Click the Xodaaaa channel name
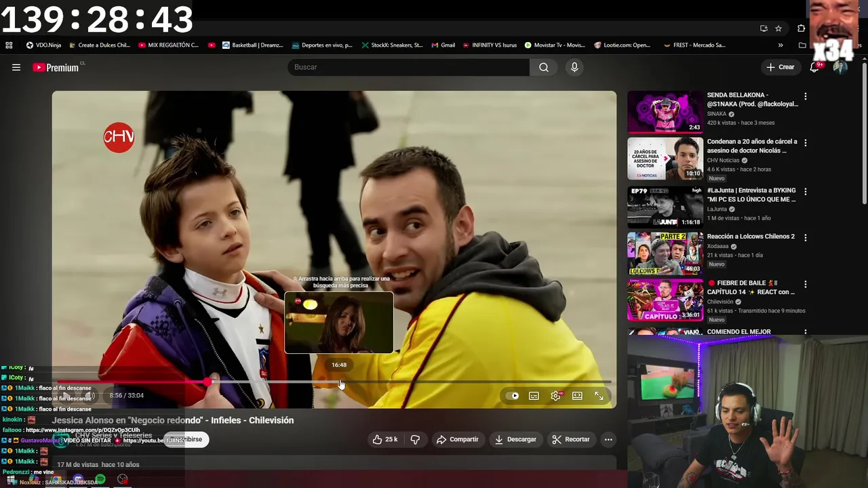Viewport: 868px width, 488px height. tap(718, 246)
